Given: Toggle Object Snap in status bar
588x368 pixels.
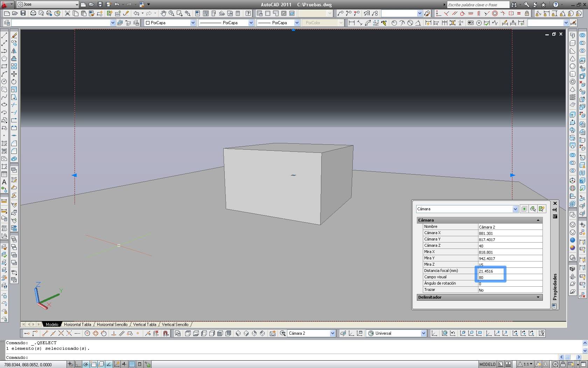Looking at the screenshot, I should click(93, 364).
